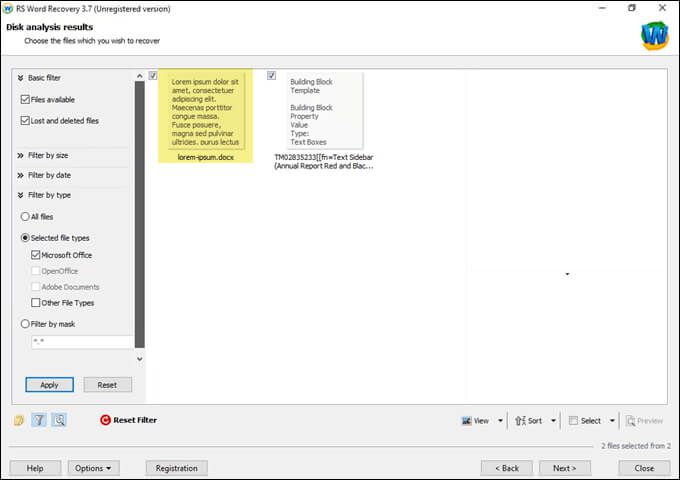Image resolution: width=680 pixels, height=480 pixels.
Task: Collapse Filter by type section
Action: coord(20,195)
